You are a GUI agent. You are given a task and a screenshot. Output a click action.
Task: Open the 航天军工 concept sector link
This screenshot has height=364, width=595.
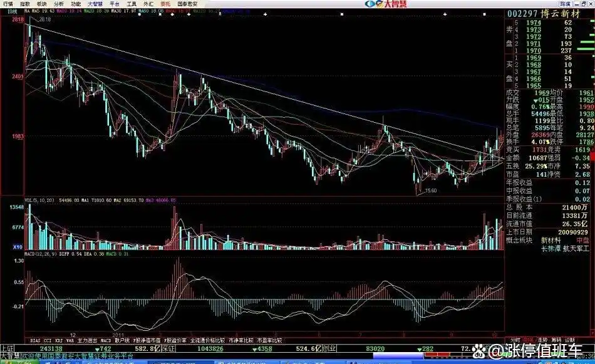[x=576, y=249]
